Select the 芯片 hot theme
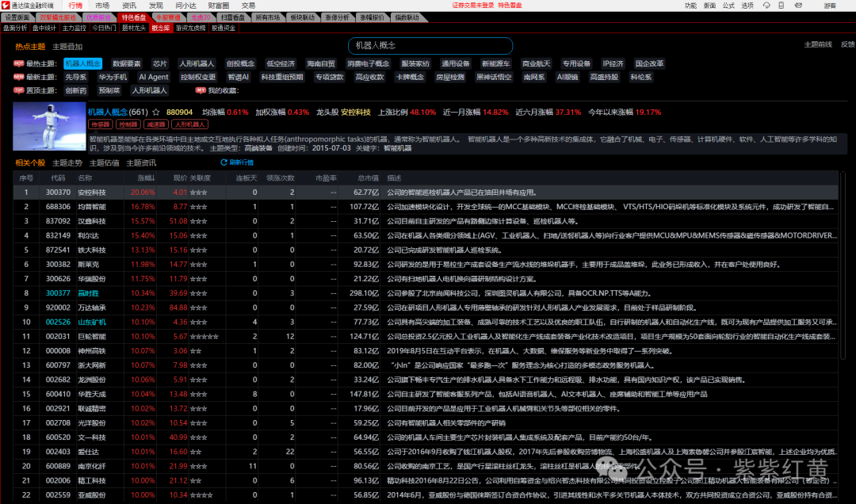This screenshot has width=856, height=504. pyautogui.click(x=160, y=63)
